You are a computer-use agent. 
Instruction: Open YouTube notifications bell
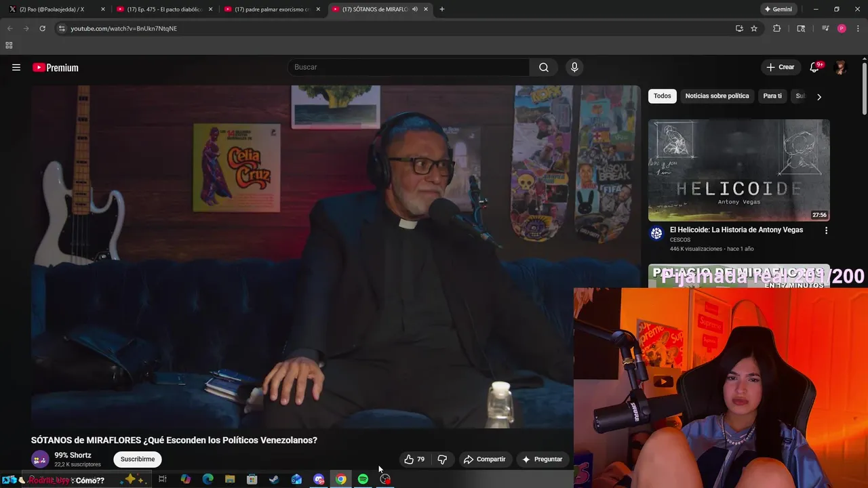pyautogui.click(x=815, y=67)
